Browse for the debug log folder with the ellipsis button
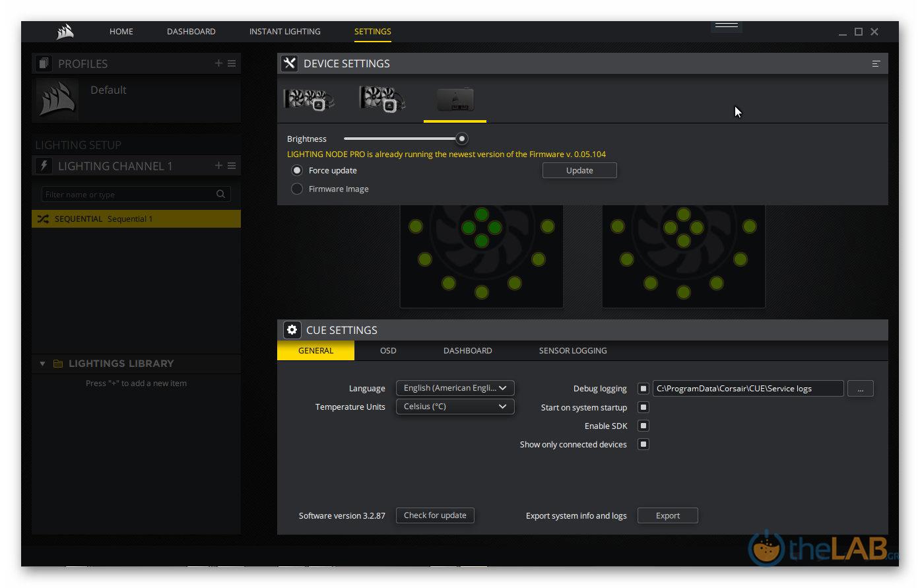This screenshot has width=920, height=588. click(x=861, y=389)
